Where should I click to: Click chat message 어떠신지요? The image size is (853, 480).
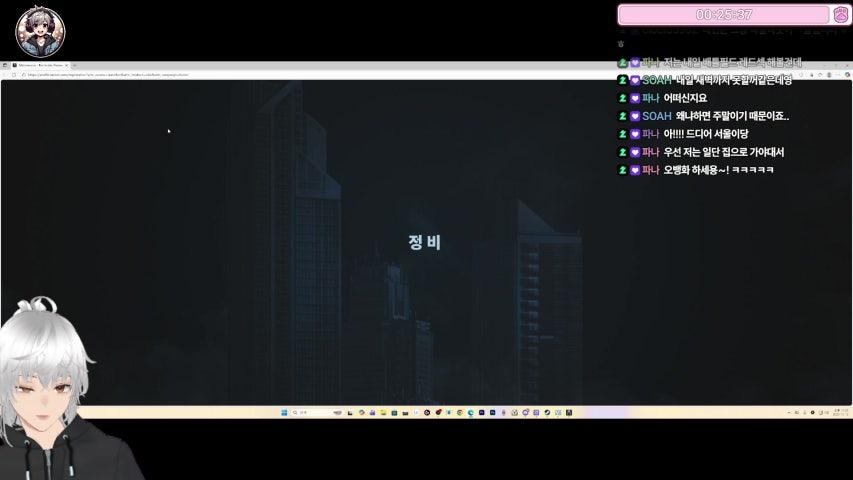[685, 98]
